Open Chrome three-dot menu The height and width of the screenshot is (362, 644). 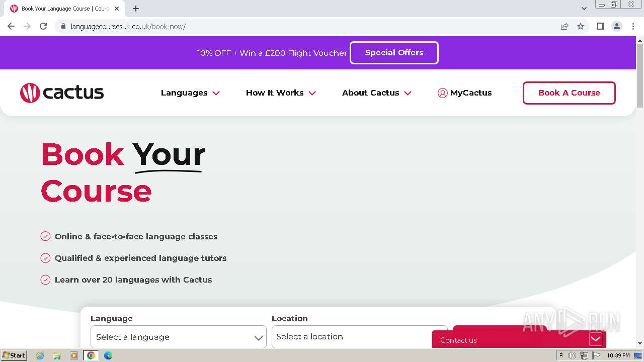[633, 26]
